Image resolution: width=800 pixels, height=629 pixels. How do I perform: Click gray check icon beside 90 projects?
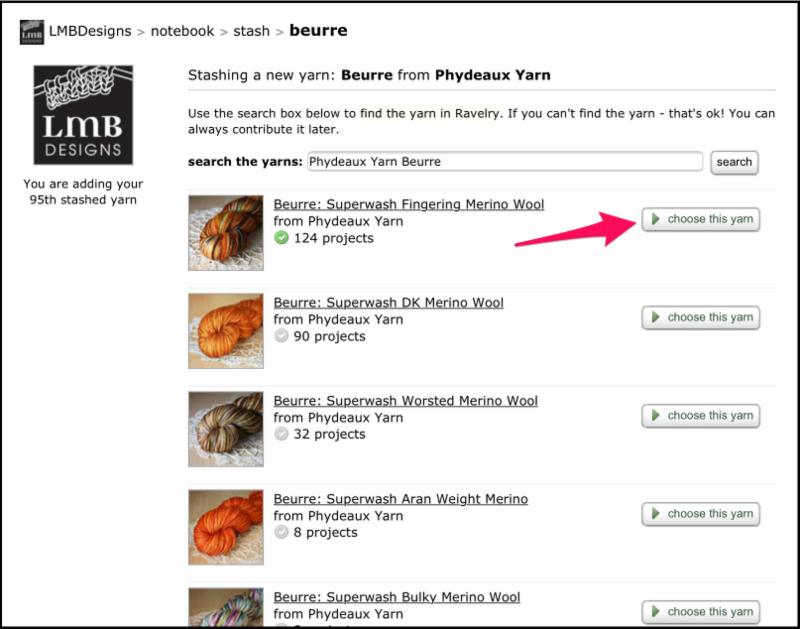point(281,336)
